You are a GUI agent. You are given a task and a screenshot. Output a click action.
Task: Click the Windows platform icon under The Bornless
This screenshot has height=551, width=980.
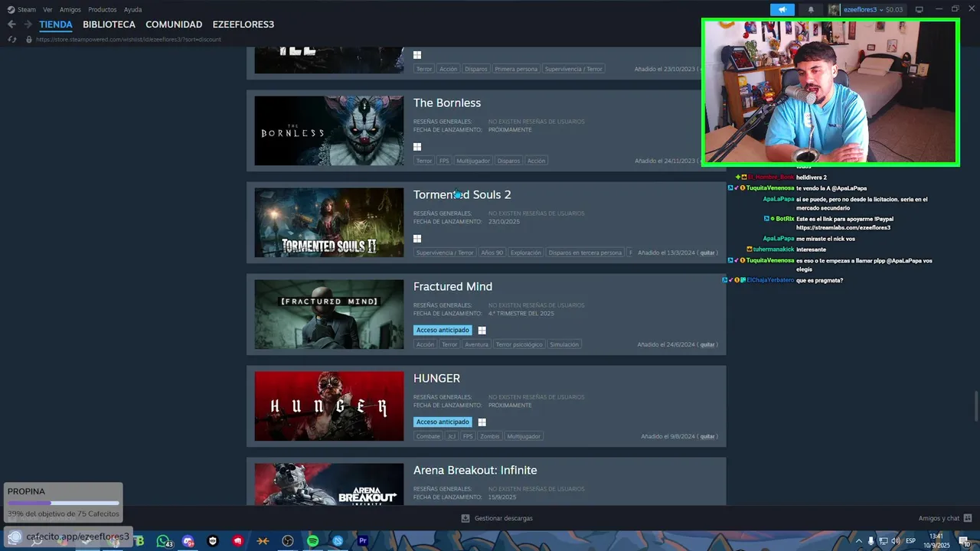click(x=417, y=147)
